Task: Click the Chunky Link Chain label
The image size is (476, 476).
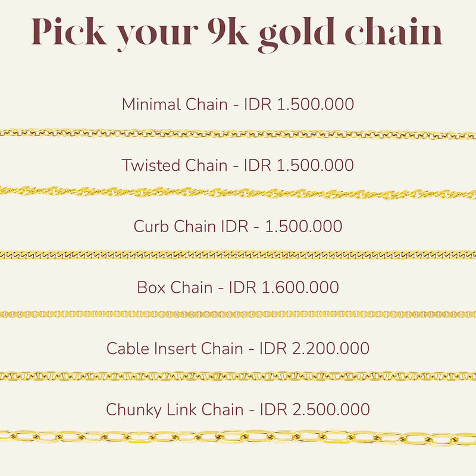Action: click(x=237, y=409)
